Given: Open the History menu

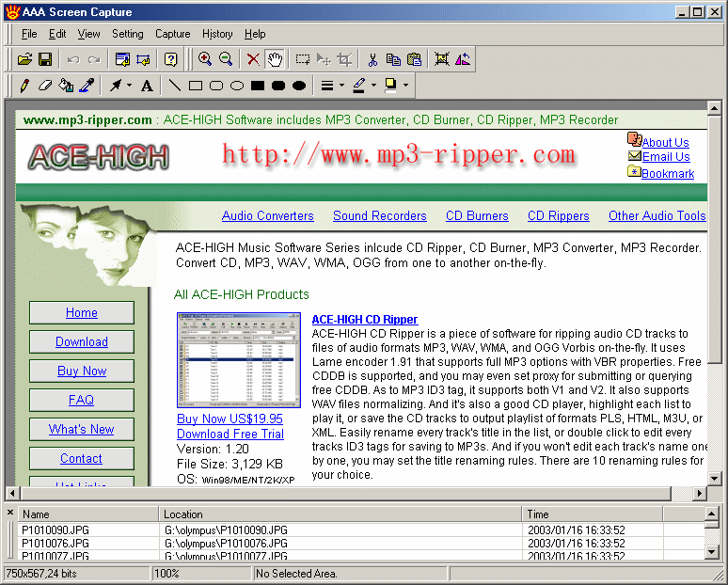Looking at the screenshot, I should (217, 34).
